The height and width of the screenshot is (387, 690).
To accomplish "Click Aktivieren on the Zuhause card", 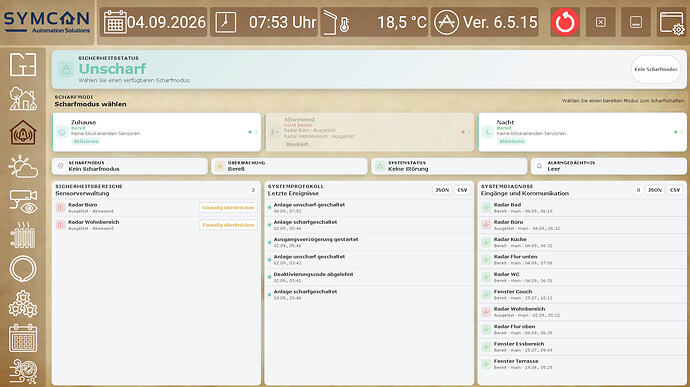I will (86, 141).
